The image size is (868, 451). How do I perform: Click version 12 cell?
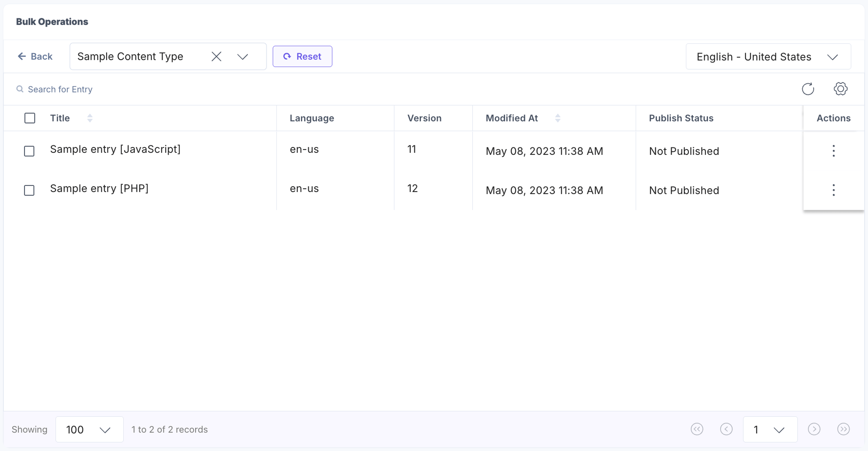[413, 188]
